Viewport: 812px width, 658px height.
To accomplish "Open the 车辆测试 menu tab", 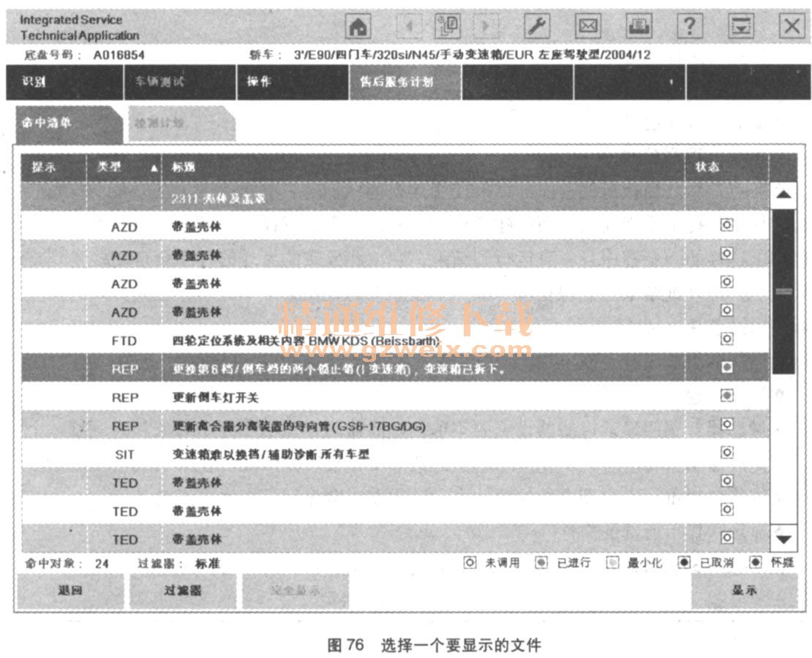I will click(x=180, y=82).
